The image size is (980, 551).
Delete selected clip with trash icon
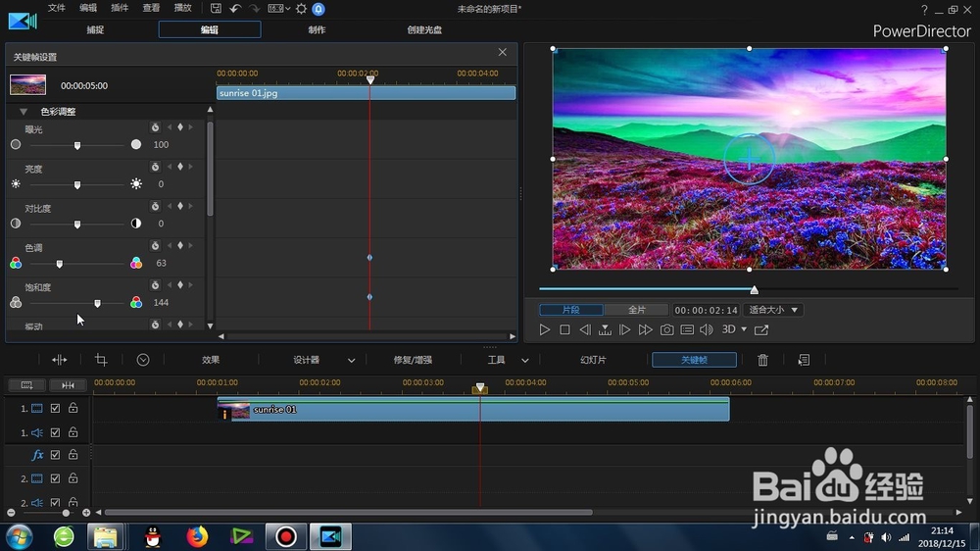coord(762,360)
